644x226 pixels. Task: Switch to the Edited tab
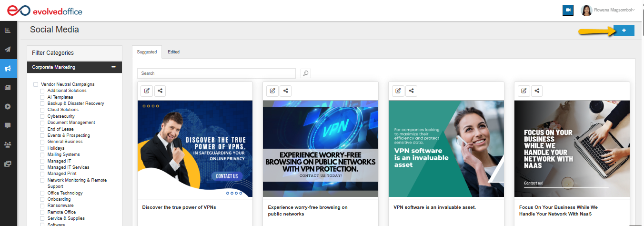(x=173, y=52)
